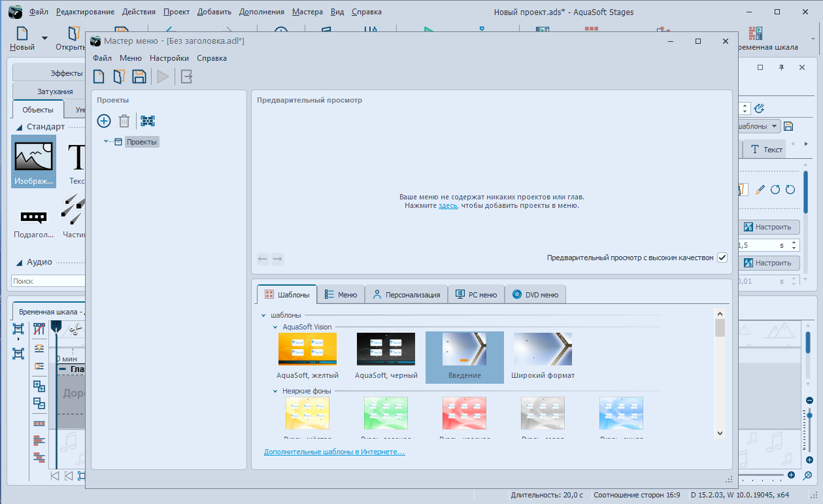Click the play preview icon in wizard toolbar
This screenshot has width=823, height=504.
[x=163, y=76]
